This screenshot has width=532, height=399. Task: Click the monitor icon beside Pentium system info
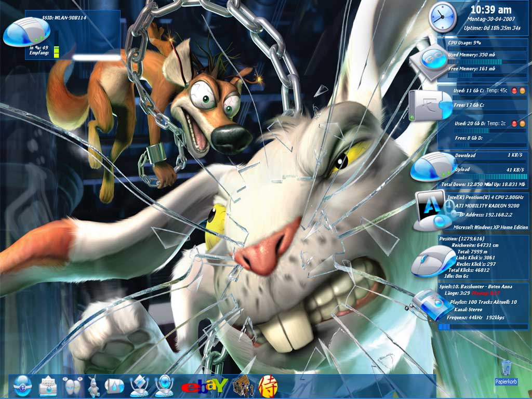(x=434, y=211)
